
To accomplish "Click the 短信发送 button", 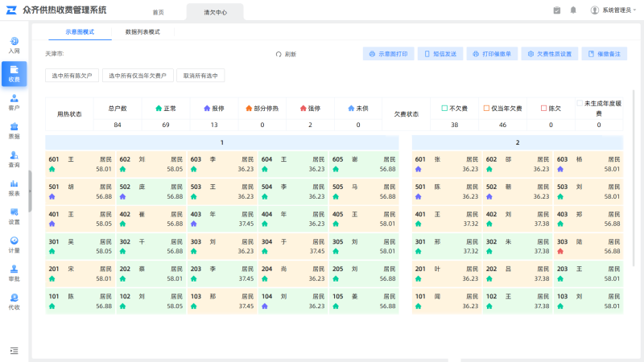I will tap(440, 54).
